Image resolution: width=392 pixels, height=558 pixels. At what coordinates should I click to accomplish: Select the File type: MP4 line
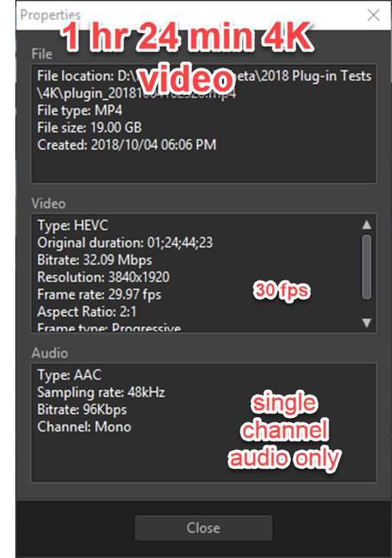pyautogui.click(x=80, y=110)
